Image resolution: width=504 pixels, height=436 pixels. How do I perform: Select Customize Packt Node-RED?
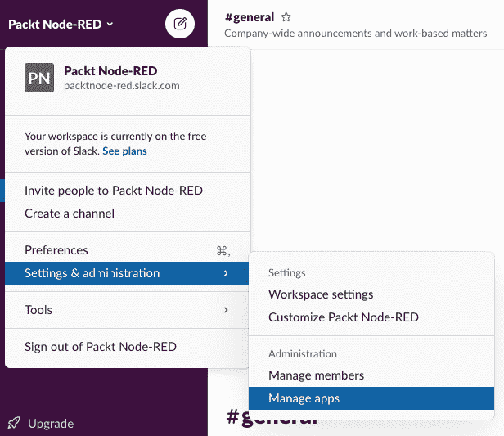point(371,317)
